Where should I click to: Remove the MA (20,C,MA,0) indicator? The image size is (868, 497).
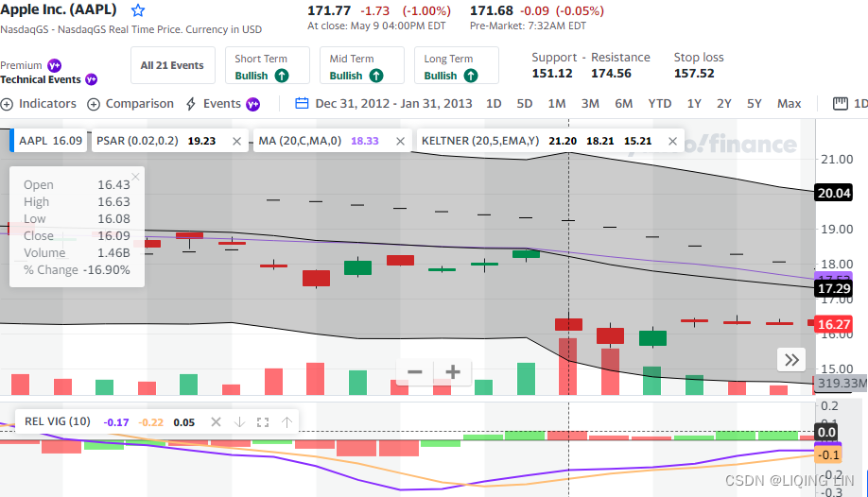(400, 141)
